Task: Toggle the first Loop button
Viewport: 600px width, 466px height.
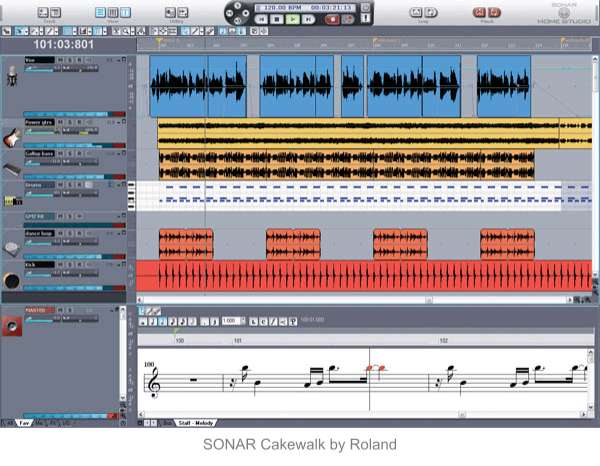Action: [x=416, y=13]
